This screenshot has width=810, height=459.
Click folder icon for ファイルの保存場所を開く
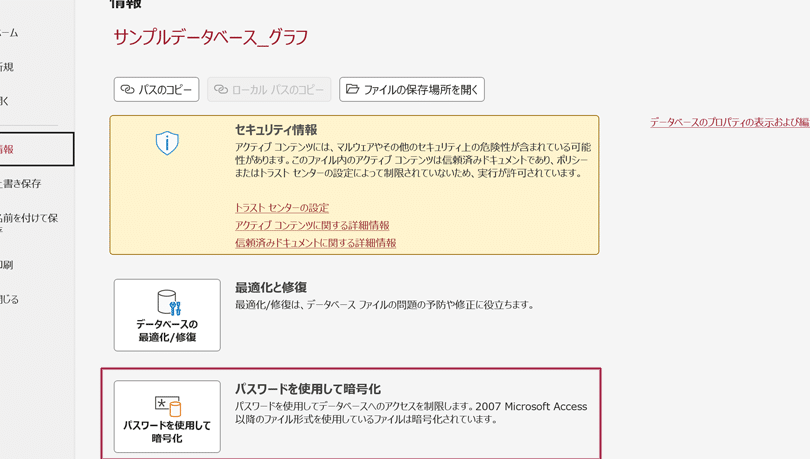click(x=352, y=90)
